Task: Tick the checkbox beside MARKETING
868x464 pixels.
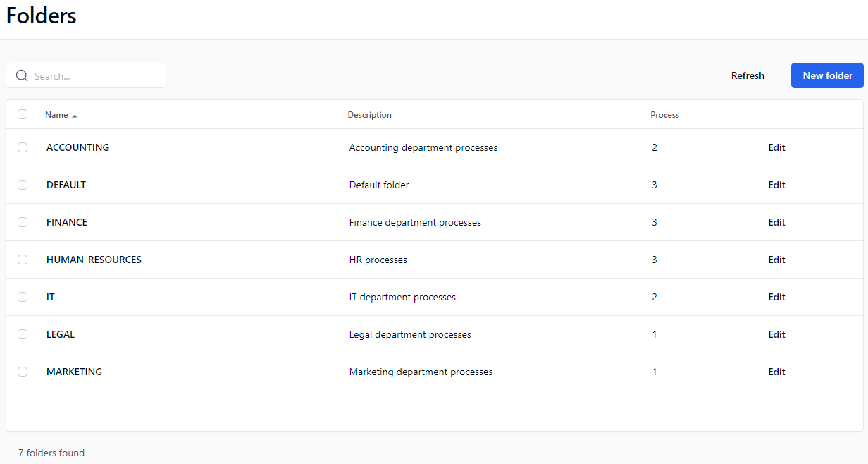Action: click(x=22, y=371)
